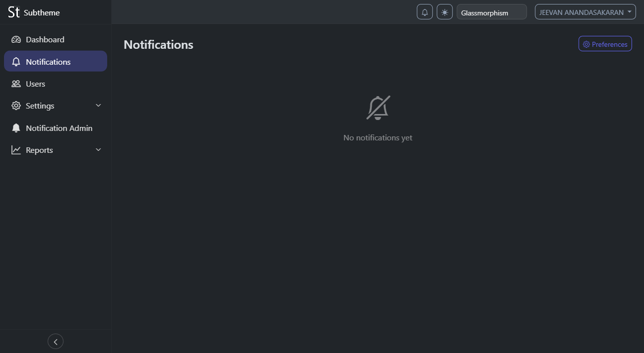Open notification Preferences

pos(605,44)
